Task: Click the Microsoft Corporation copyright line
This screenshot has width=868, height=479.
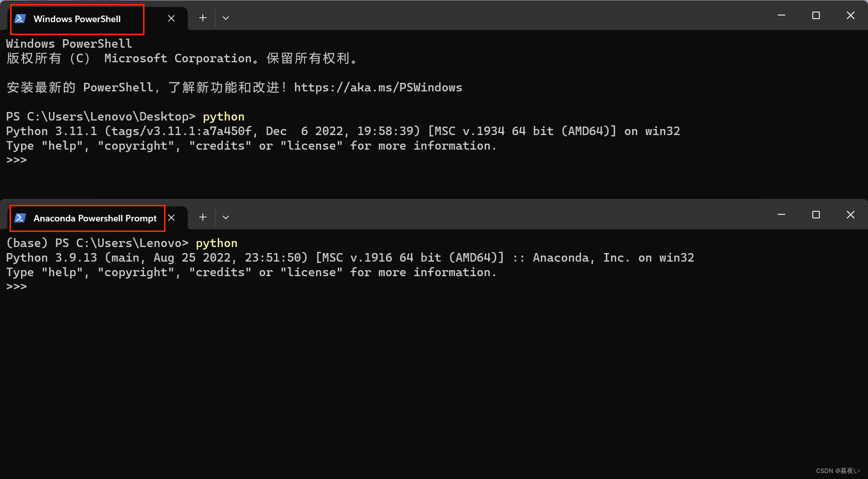Action: click(182, 58)
